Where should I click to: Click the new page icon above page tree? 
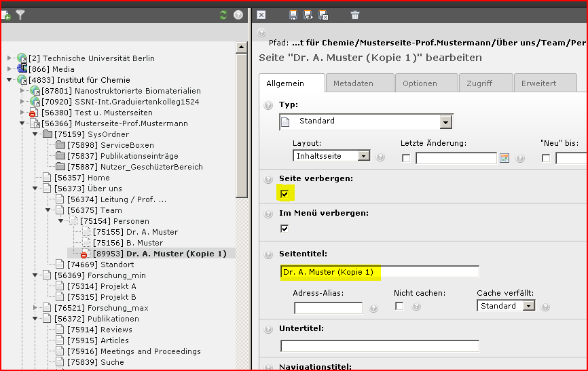coord(6,15)
